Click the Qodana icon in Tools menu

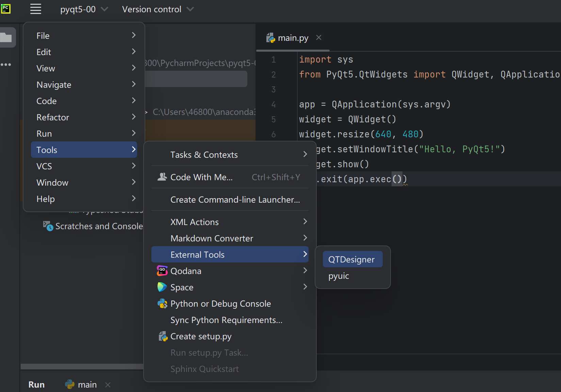162,271
